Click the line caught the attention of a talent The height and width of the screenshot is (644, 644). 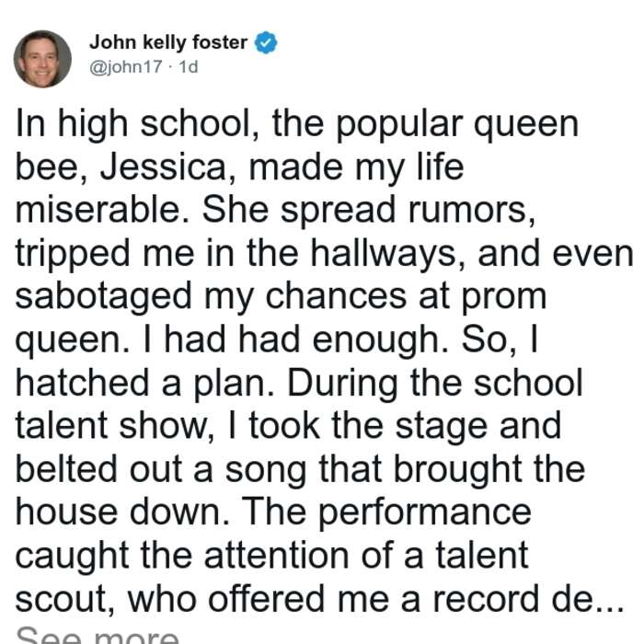pyautogui.click(x=272, y=556)
